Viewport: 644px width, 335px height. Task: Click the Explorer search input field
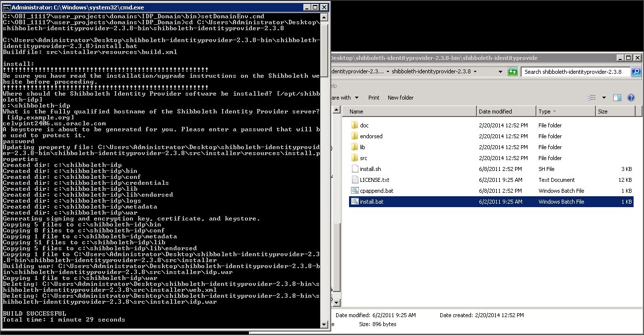[576, 72]
